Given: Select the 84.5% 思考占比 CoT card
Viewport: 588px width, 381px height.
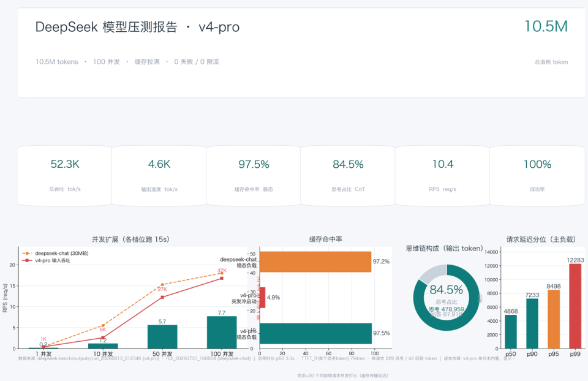Looking at the screenshot, I should coord(348,176).
